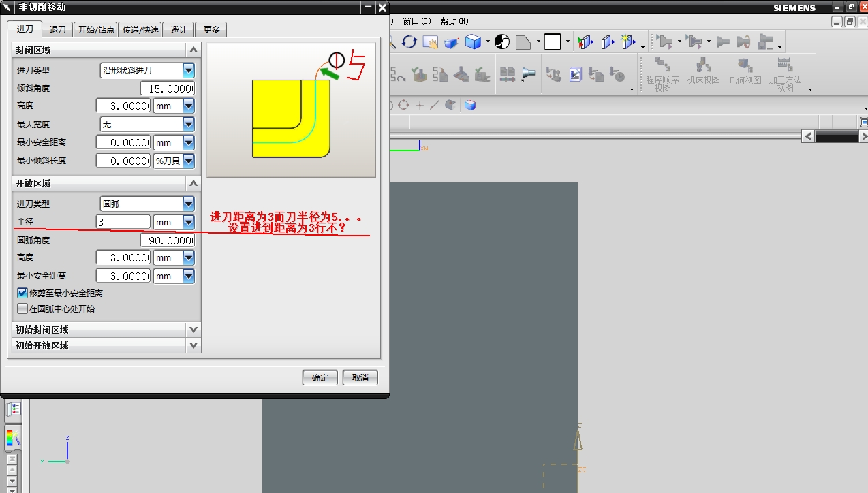Image resolution: width=868 pixels, height=493 pixels.
Task: Click the Perspective view icon
Action: tap(452, 42)
